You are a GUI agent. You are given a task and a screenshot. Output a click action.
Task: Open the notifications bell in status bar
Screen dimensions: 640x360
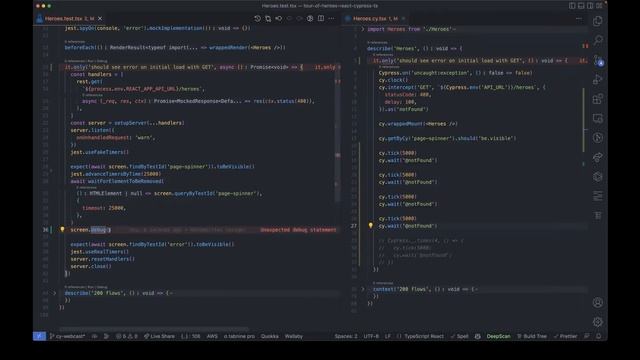pos(598,336)
